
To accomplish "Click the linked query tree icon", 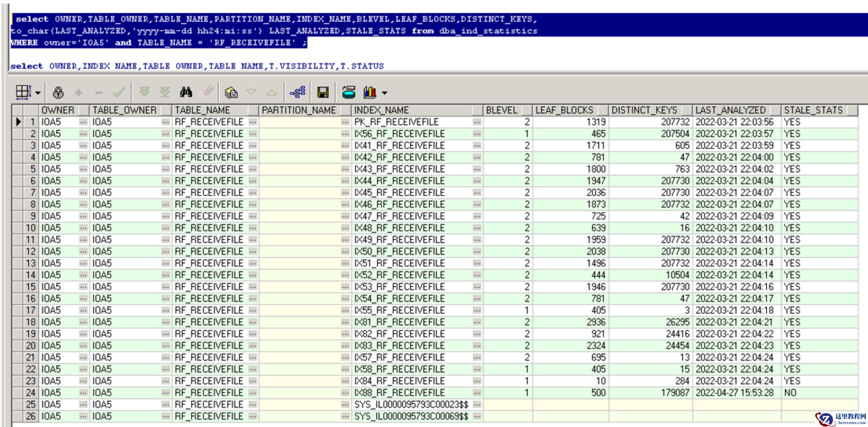I will [x=298, y=92].
